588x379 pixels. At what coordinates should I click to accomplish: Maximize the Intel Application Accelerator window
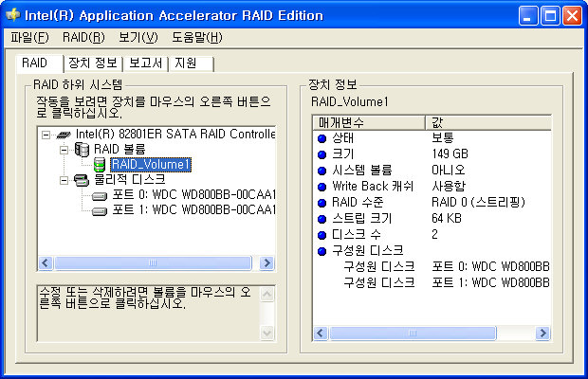550,16
